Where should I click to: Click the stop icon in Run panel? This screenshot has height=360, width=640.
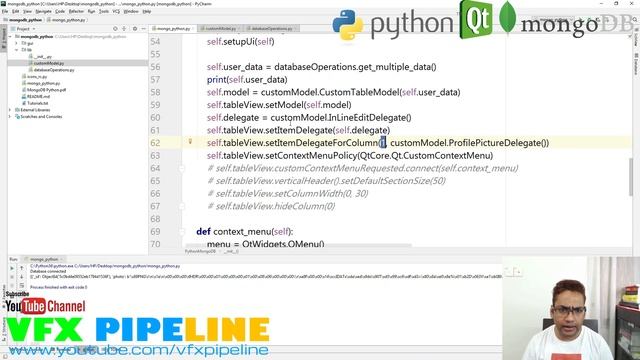tap(12, 277)
